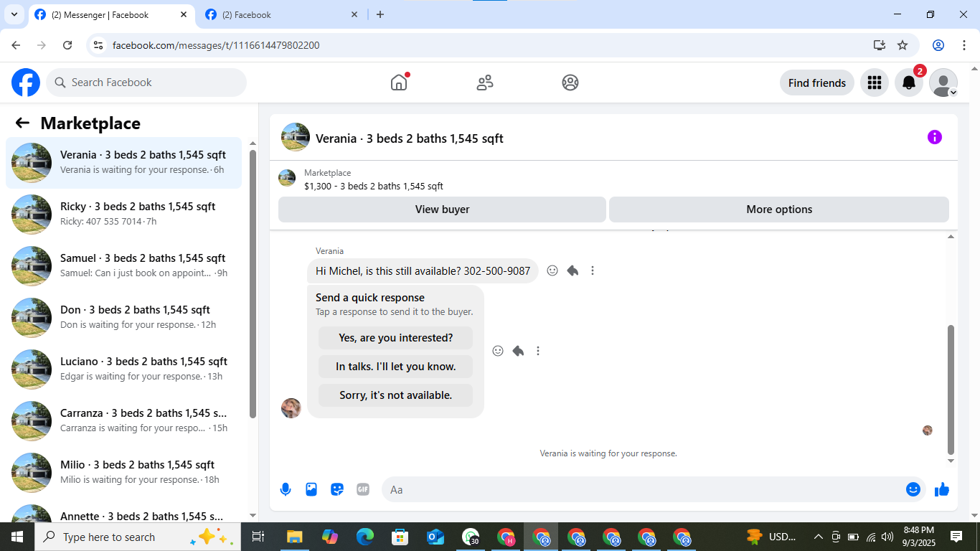980x551 pixels.
Task: Send "In talks. I'll let you know." reply
Action: [x=396, y=367]
